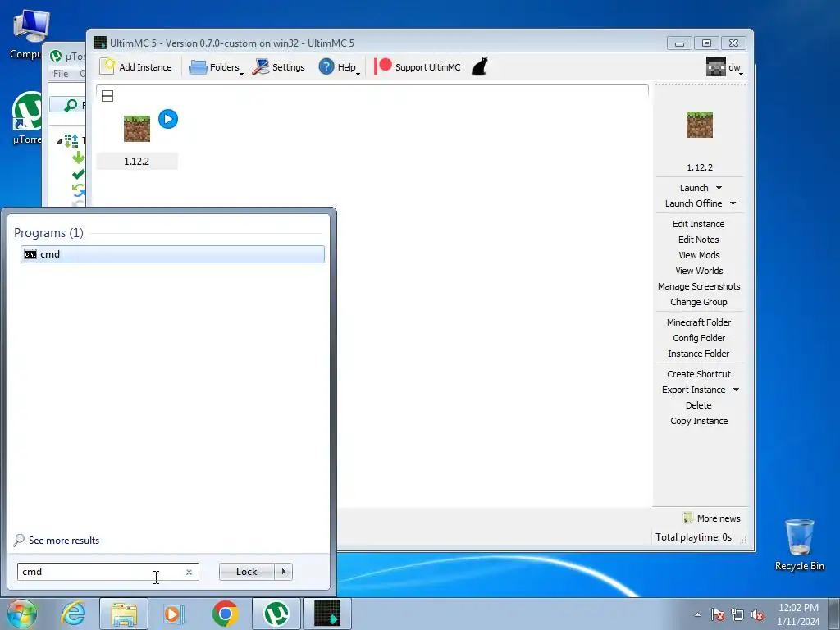Image resolution: width=840 pixels, height=630 pixels.
Task: Open View Mods
Action: 699,255
